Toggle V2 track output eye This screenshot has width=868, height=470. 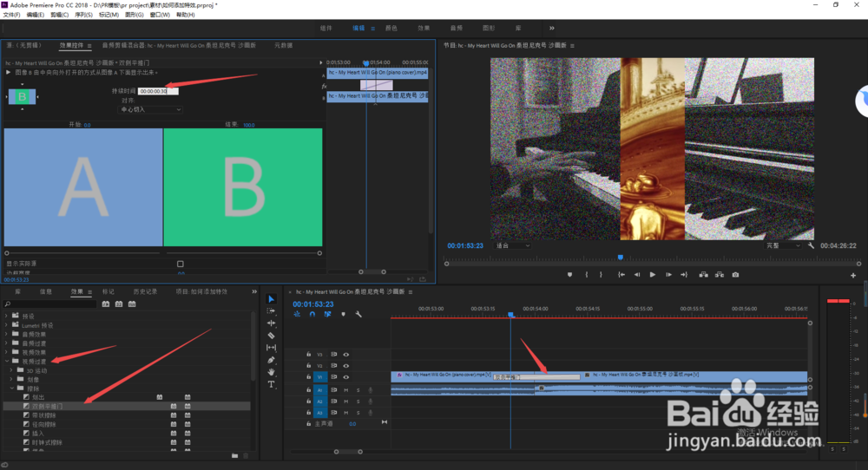[x=346, y=365]
